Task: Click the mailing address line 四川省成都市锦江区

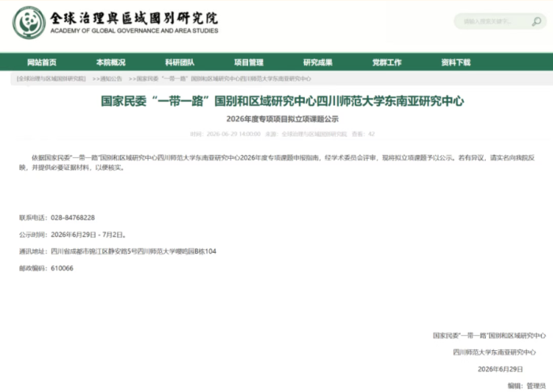Action: coord(134,251)
